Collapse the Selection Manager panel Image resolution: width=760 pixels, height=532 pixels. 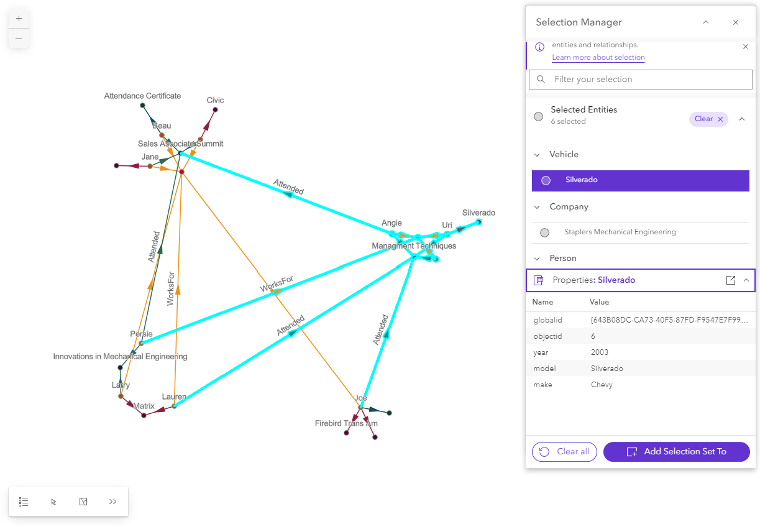[x=705, y=22]
